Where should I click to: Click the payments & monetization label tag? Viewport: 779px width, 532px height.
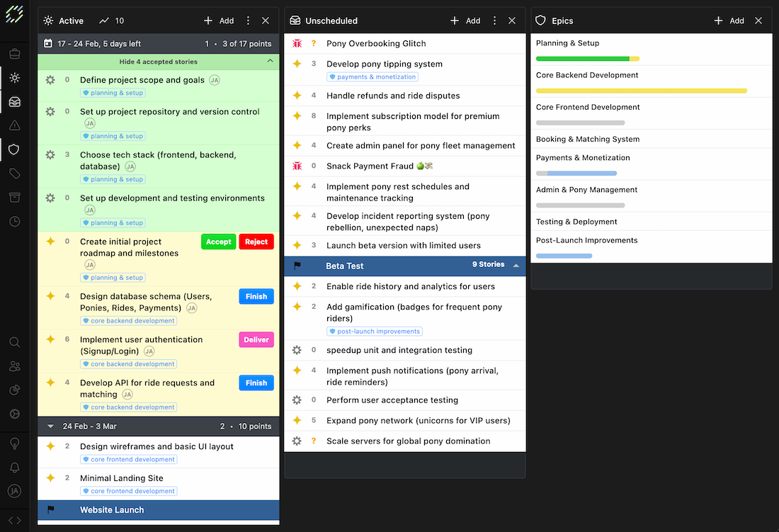point(372,77)
